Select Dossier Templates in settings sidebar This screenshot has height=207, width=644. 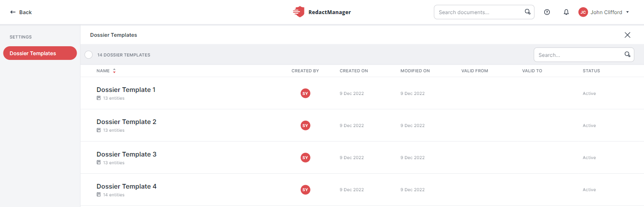pos(40,53)
